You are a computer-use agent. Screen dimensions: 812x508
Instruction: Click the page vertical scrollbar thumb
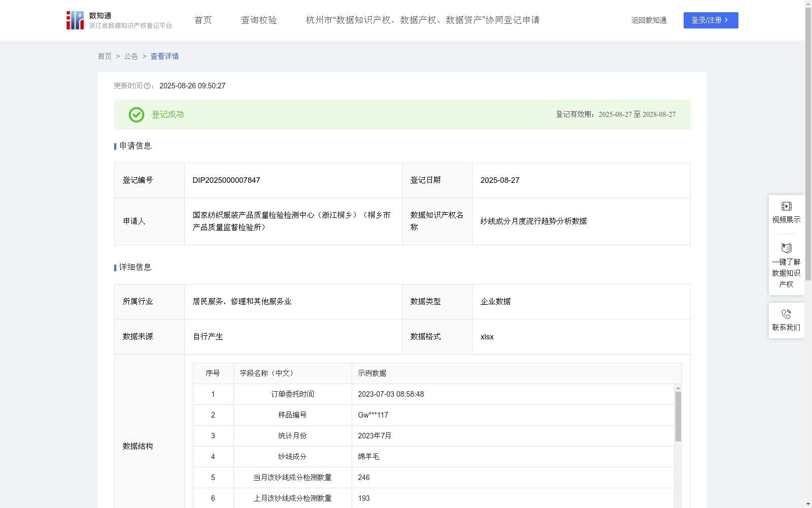(x=808, y=144)
